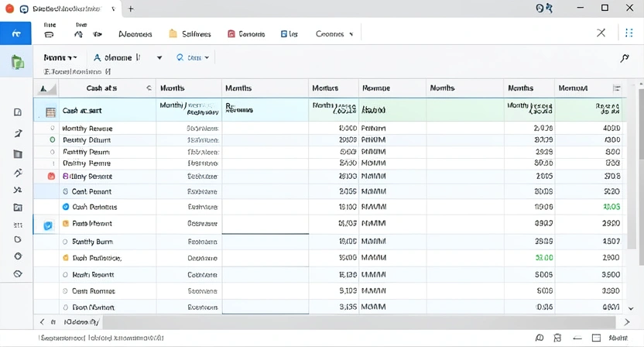This screenshot has height=347, width=644.
Task: Open the les menu item
Action: point(293,34)
